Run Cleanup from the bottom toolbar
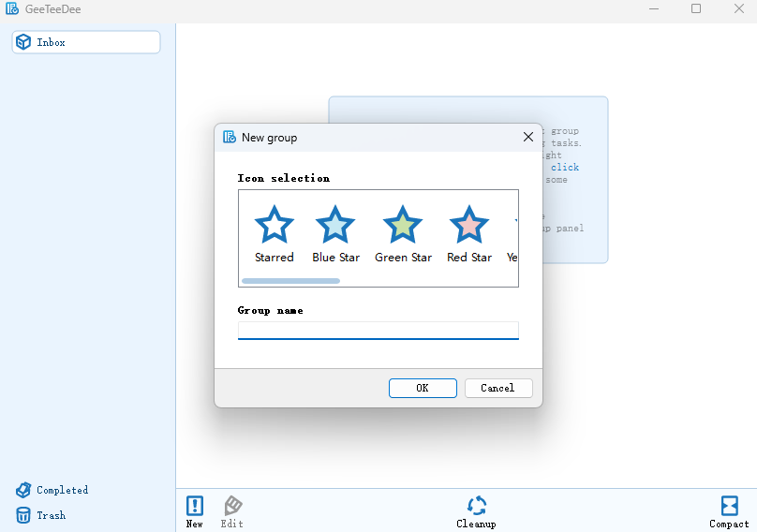Screen dimensions: 757x532 [x=477, y=511]
